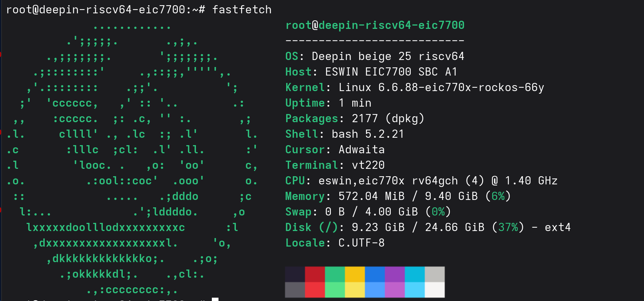Screen dimensions: 644x301
Task: Click the Kernel 'Linux 6.6.88-eic770x-rockos-66y' value
Action: pos(441,87)
